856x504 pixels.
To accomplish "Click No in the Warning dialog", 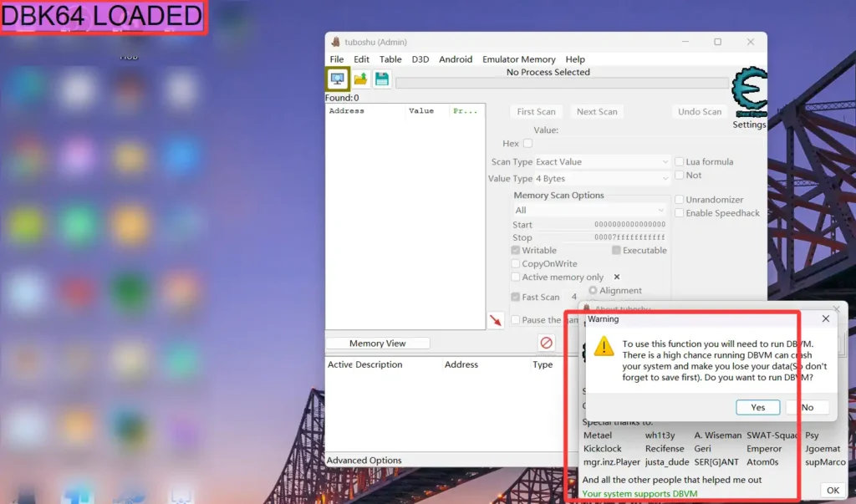I will [x=808, y=407].
